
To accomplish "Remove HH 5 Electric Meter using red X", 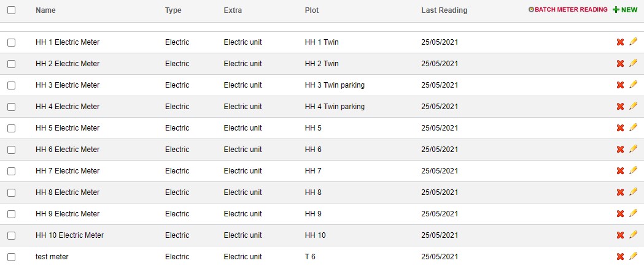I will click(x=620, y=128).
